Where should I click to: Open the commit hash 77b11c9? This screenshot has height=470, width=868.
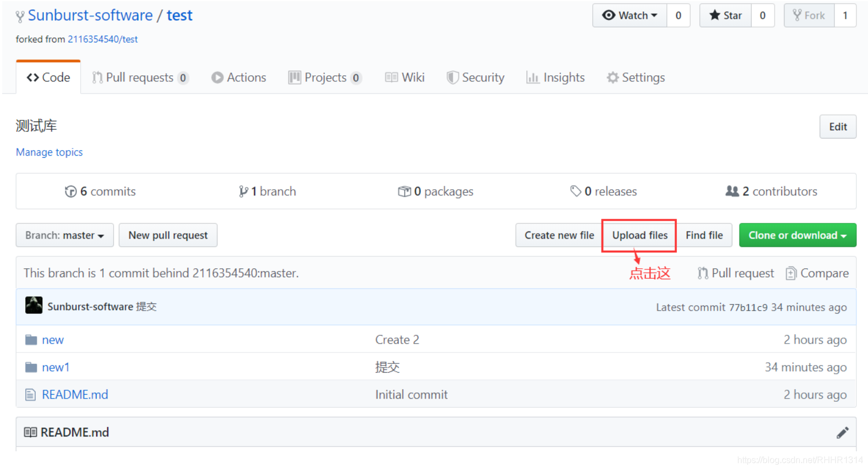pos(748,307)
